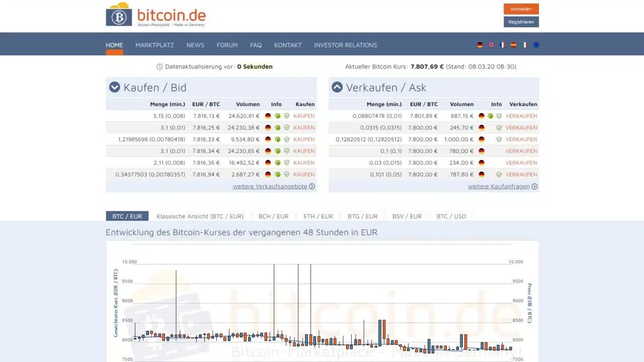Click KAUFEN for the 16.492,52 € offer
644x362 pixels.
click(x=304, y=163)
